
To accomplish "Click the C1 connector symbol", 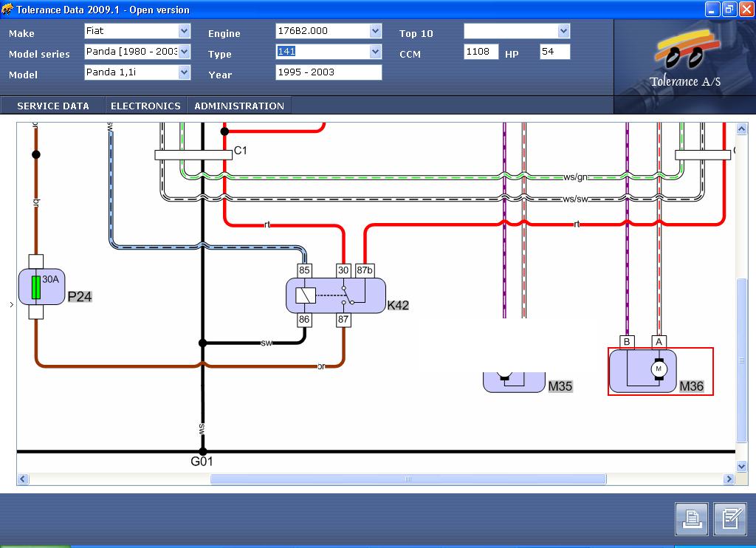I will 193,155.
